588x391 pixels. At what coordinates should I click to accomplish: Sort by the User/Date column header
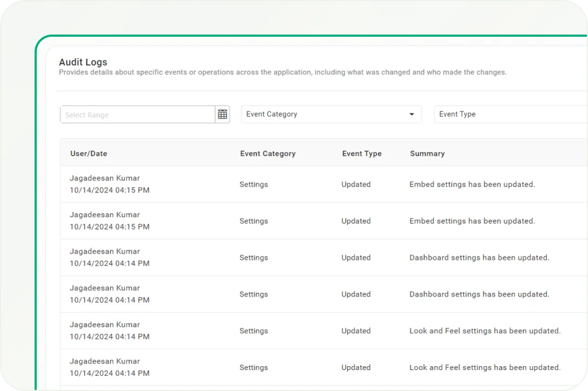click(x=89, y=153)
